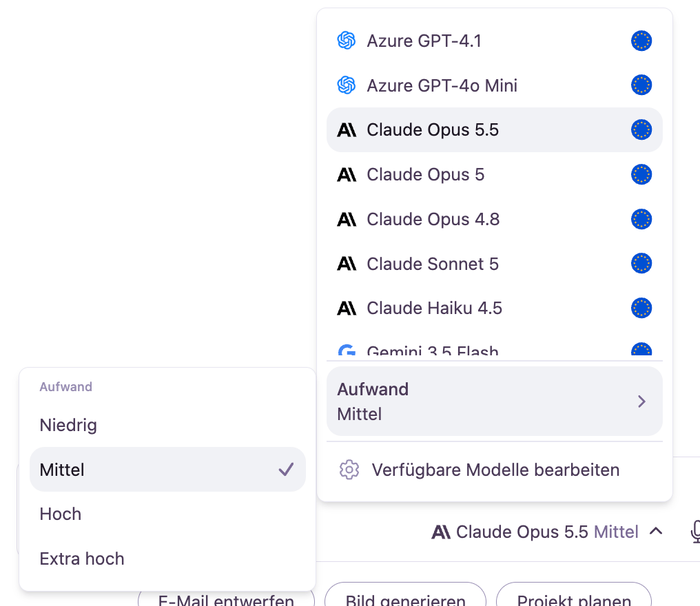Collapse the Claude Opus 5.5 Mittel model selector
The image size is (700, 606).
(547, 532)
